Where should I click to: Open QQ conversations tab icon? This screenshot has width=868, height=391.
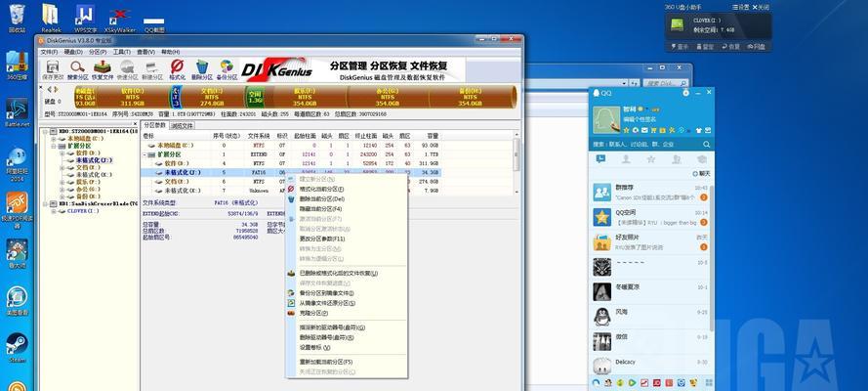[x=601, y=159]
